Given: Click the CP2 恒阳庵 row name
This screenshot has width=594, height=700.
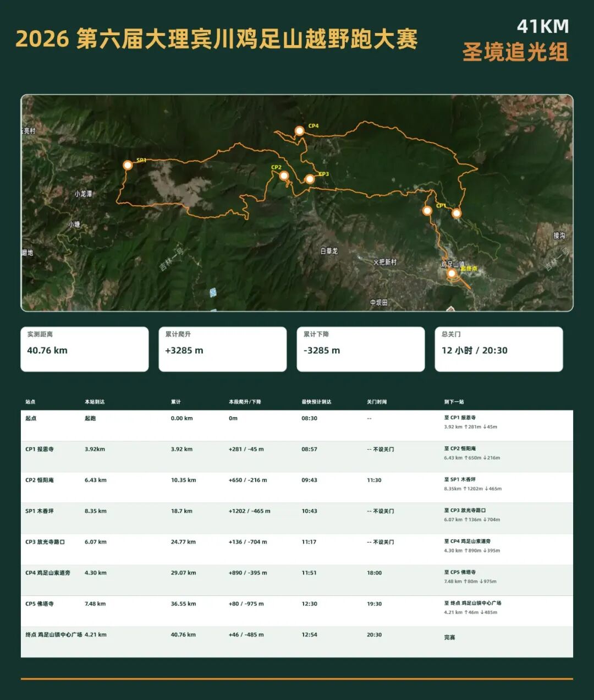Looking at the screenshot, I should coord(40,480).
